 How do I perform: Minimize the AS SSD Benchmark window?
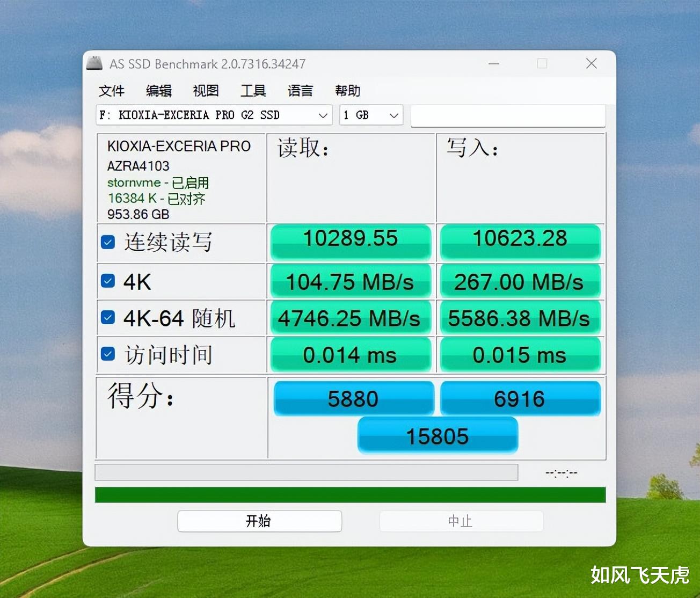pyautogui.click(x=494, y=63)
